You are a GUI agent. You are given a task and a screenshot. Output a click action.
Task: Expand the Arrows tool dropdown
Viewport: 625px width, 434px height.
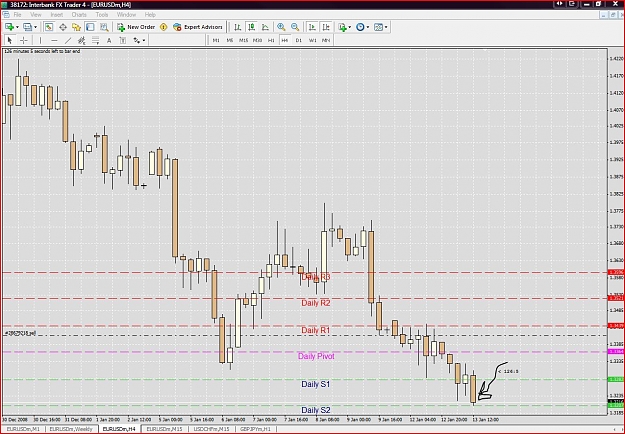point(144,40)
